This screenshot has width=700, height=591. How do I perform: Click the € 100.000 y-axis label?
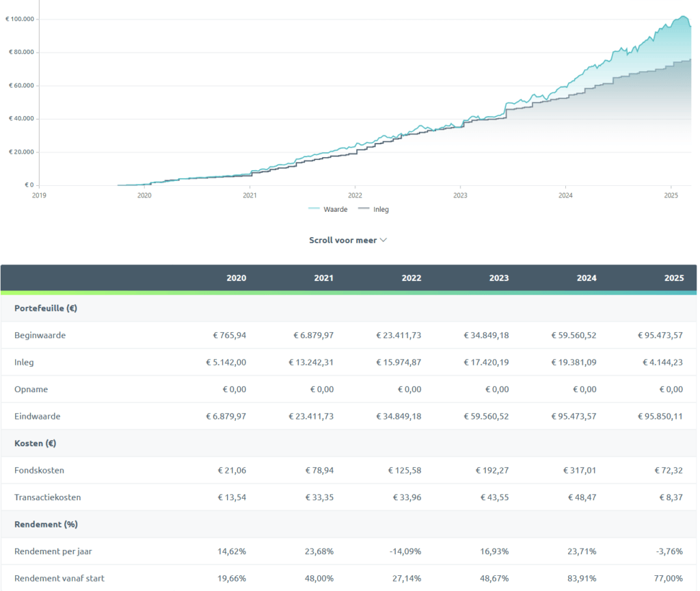coord(20,19)
